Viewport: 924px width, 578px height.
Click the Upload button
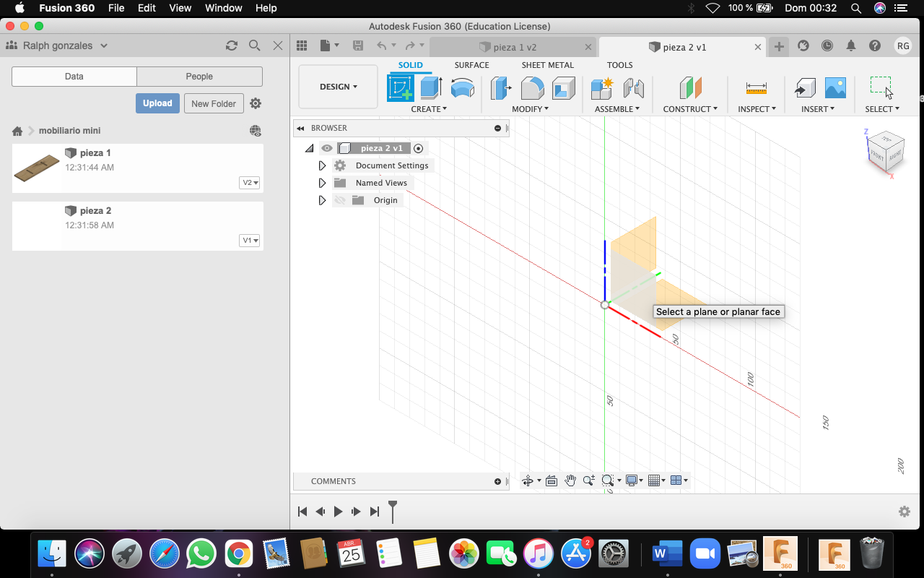(157, 103)
